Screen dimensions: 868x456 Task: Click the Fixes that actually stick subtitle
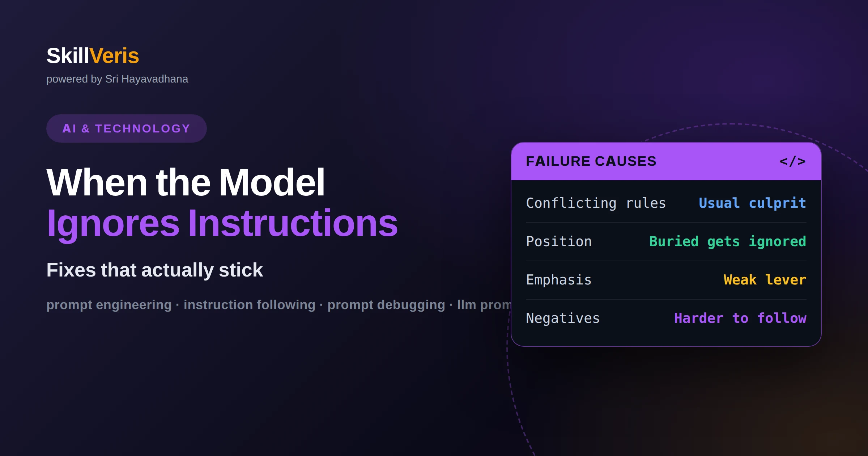pos(154,270)
